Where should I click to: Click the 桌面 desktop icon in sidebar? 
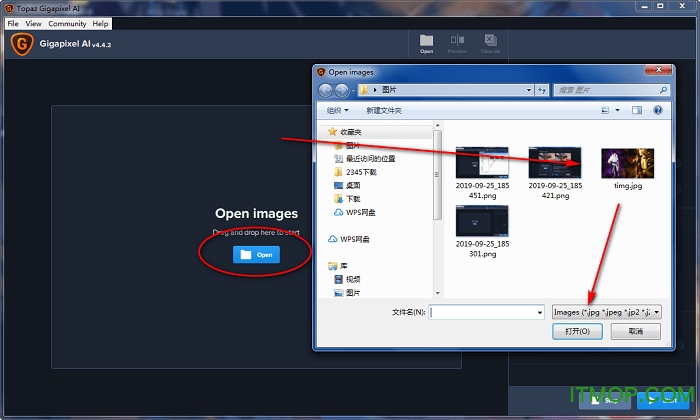point(339,185)
